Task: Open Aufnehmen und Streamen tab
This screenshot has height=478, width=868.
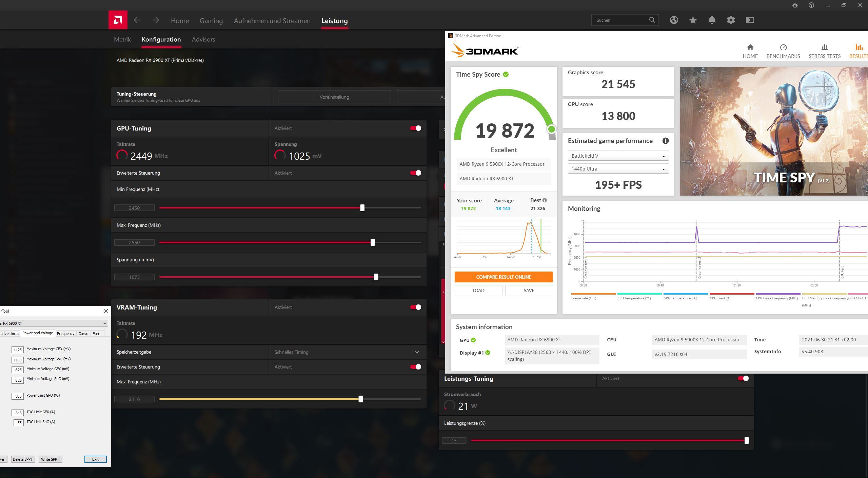Action: click(272, 21)
